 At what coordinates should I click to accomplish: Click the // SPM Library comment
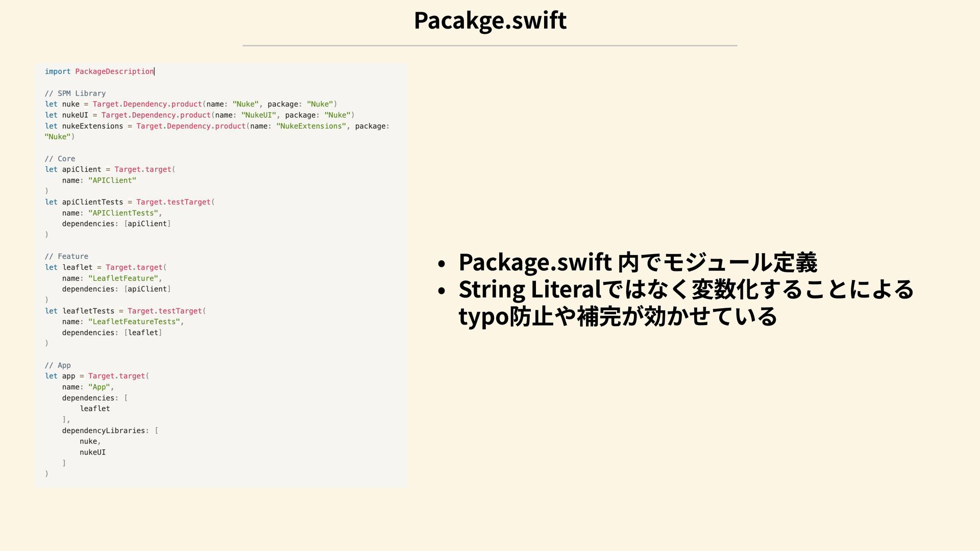[x=75, y=93]
